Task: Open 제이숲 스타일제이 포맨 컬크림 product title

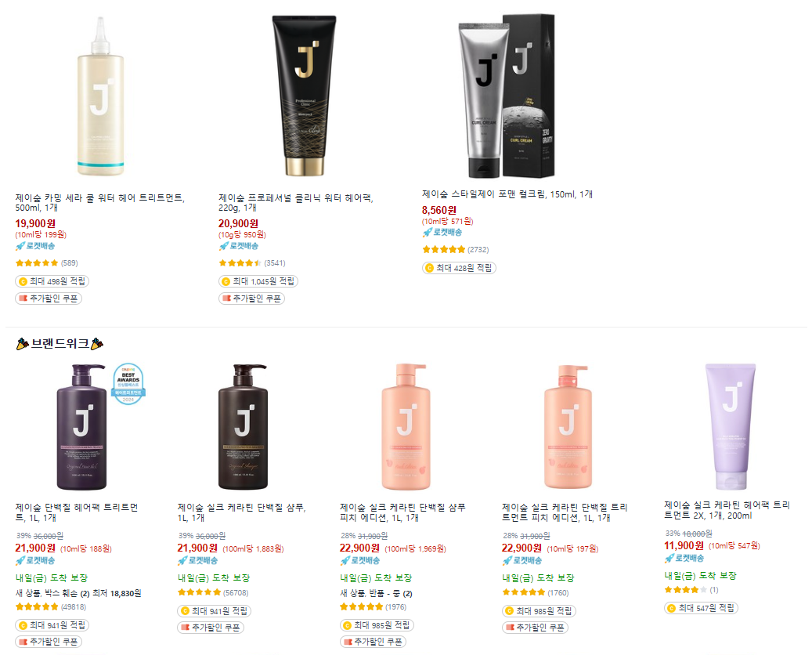Action: pos(507,194)
